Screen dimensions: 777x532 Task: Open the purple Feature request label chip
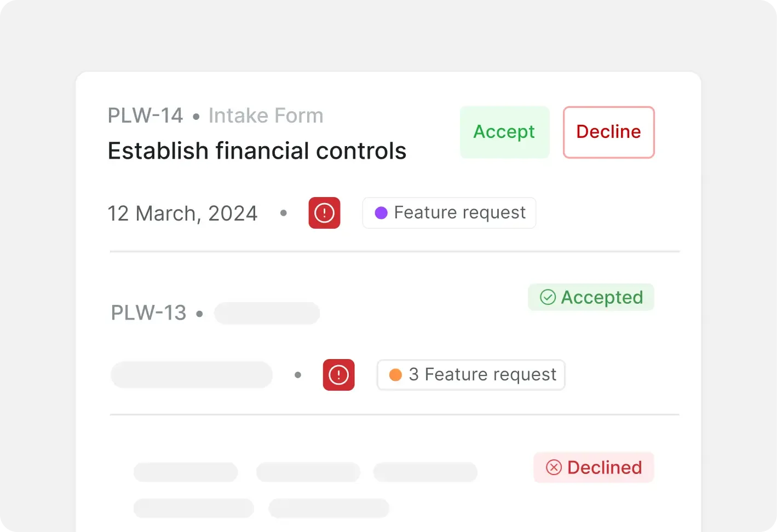[449, 213]
